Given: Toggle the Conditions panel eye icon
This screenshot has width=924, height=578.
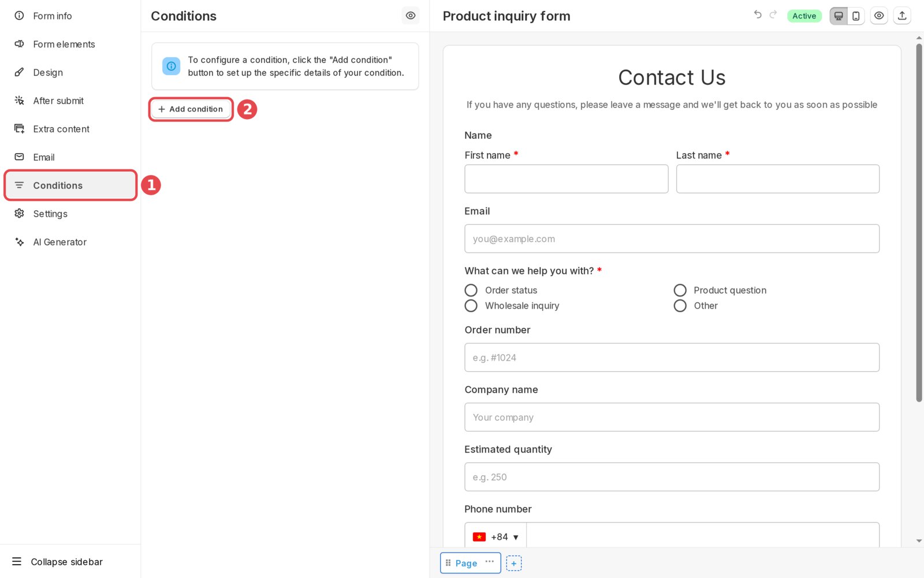Looking at the screenshot, I should (411, 16).
